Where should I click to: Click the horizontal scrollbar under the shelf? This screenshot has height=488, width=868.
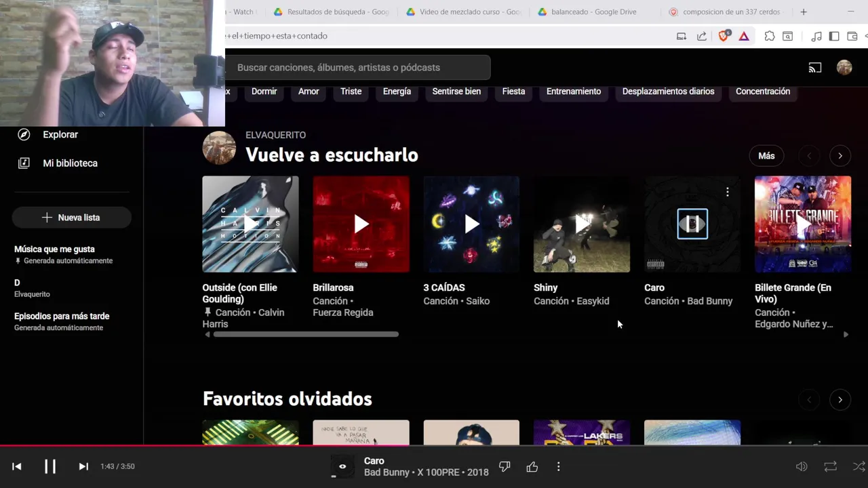[x=307, y=334]
